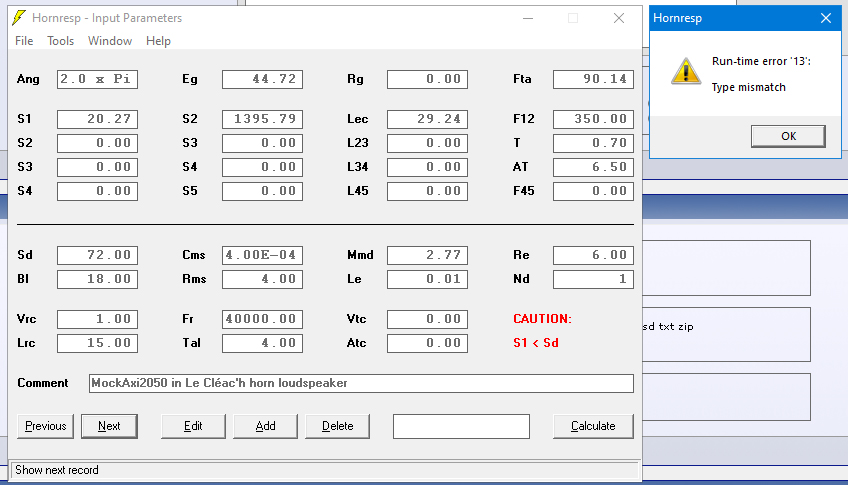848x485 pixels.
Task: Click the Comment text field
Action: (x=361, y=383)
